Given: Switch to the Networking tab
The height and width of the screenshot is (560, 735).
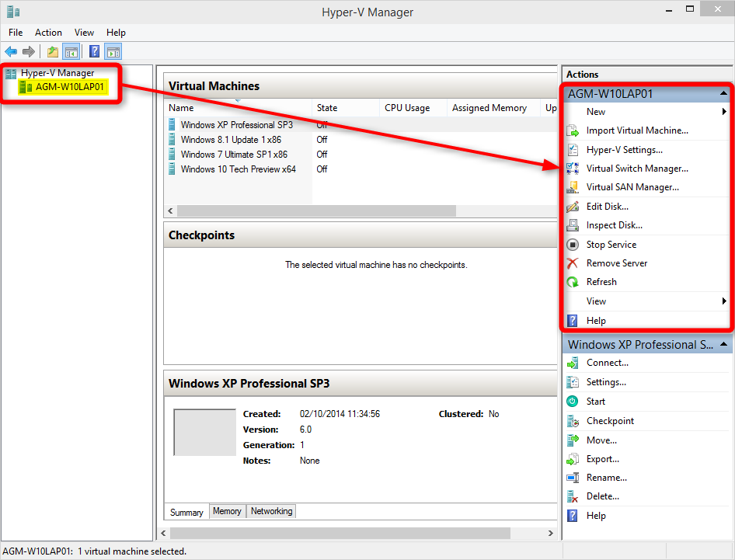Looking at the screenshot, I should 271,511.
